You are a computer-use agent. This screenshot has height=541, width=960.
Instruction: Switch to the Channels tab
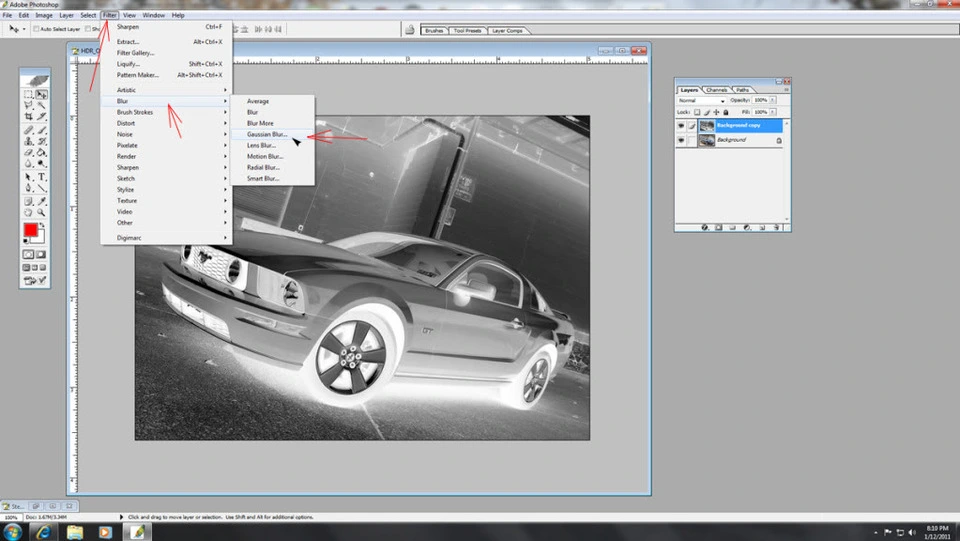click(x=716, y=90)
